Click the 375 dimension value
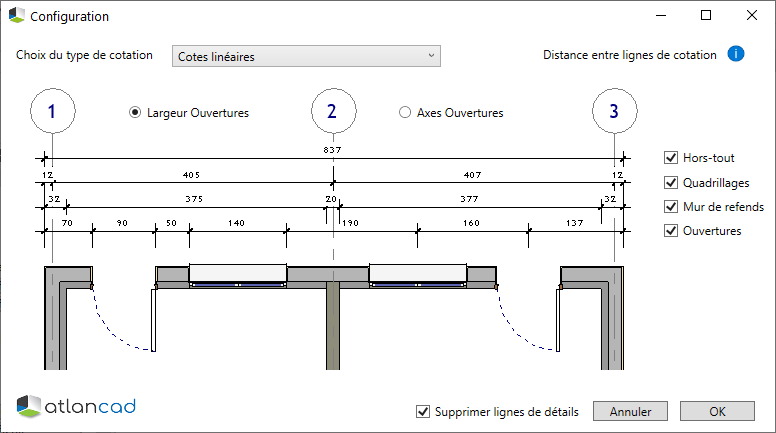The image size is (776, 433). click(x=194, y=199)
